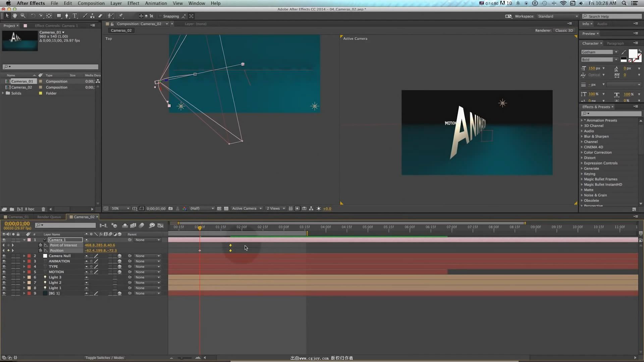
Task: Enable Frame Blending timeline icon
Action: (133, 226)
